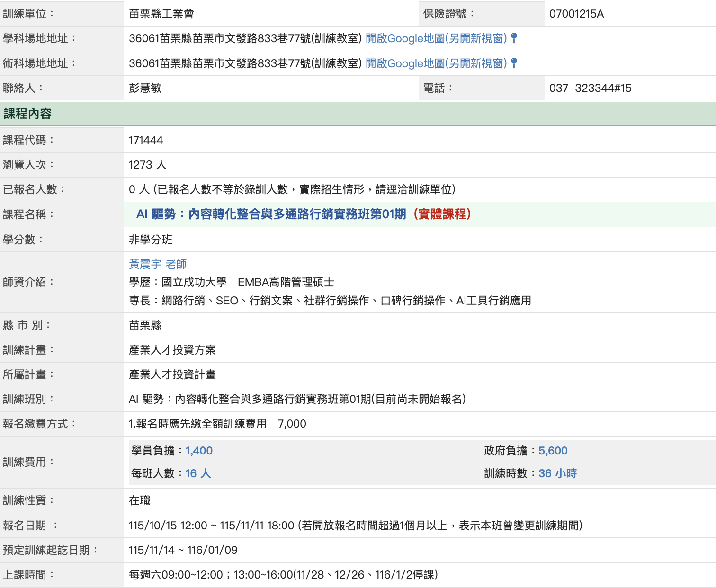Click training hours value 36 小時
The height and width of the screenshot is (588, 716).
pyautogui.click(x=557, y=473)
